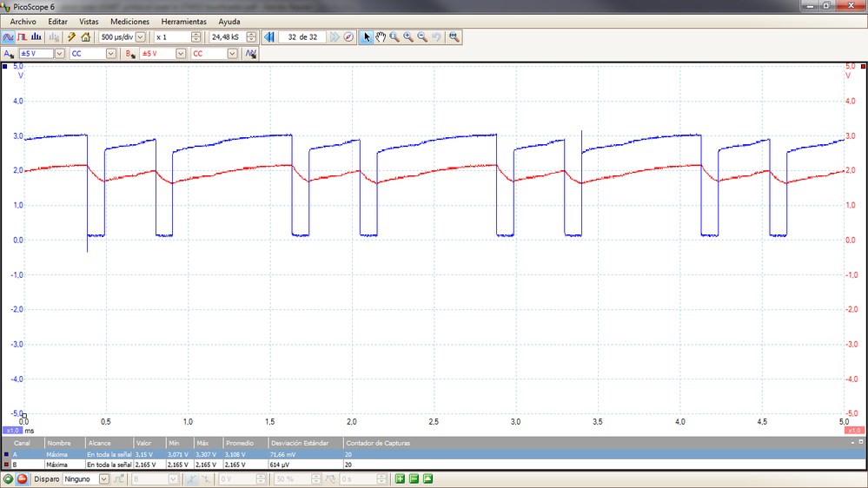The width and height of the screenshot is (868, 488).
Task: Advance to next buffer waveform arrow
Action: pyautogui.click(x=335, y=37)
